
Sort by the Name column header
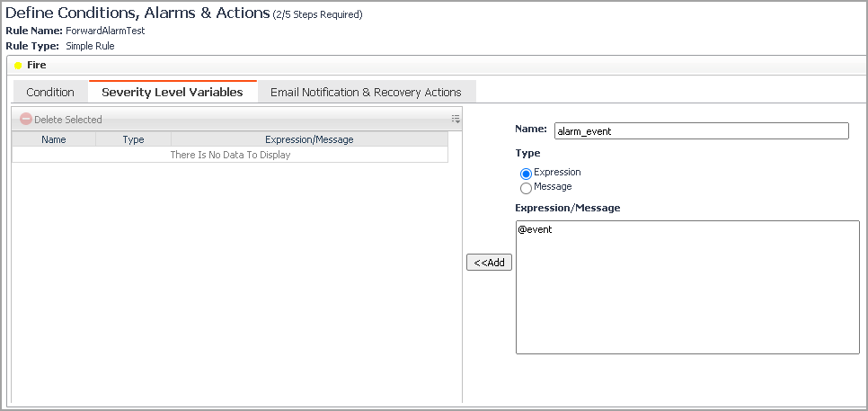[54, 139]
